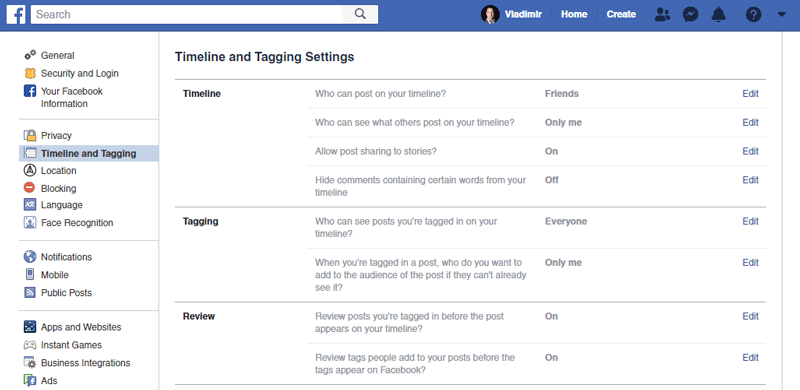
Task: Expand the account dropdown arrow
Action: tap(782, 14)
